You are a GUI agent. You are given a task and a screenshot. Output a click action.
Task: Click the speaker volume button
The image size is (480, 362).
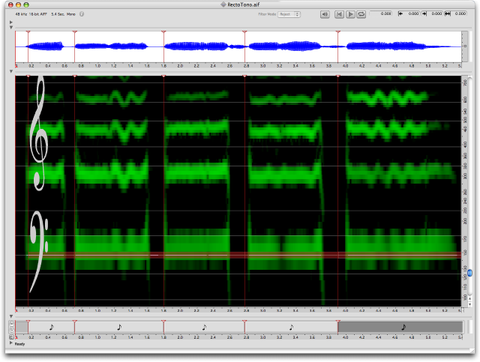(325, 14)
